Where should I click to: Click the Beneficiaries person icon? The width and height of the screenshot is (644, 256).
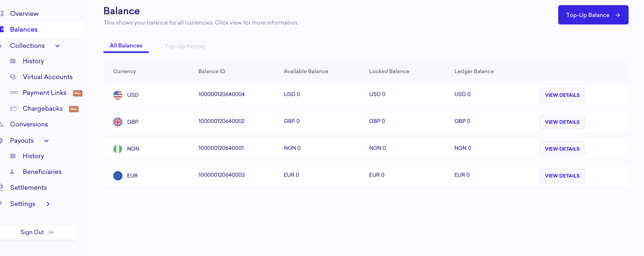point(12,172)
